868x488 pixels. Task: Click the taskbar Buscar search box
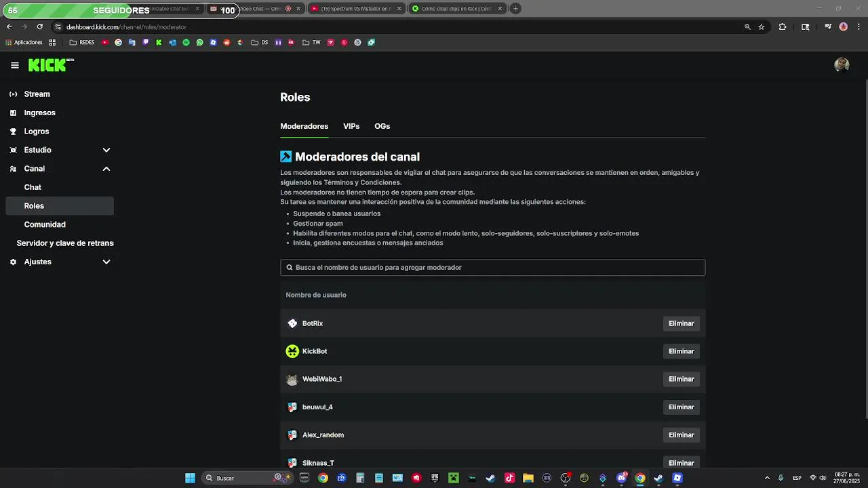[248, 478]
